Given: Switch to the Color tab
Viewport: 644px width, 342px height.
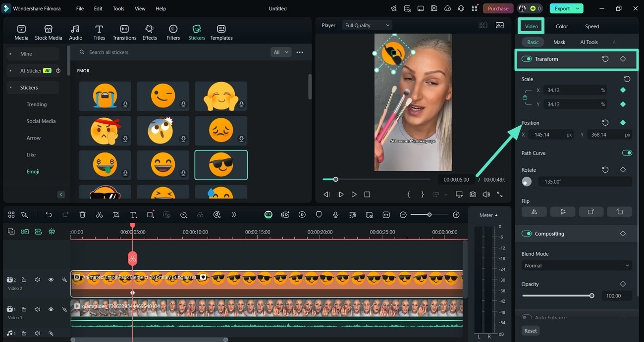Looking at the screenshot, I should (x=562, y=26).
